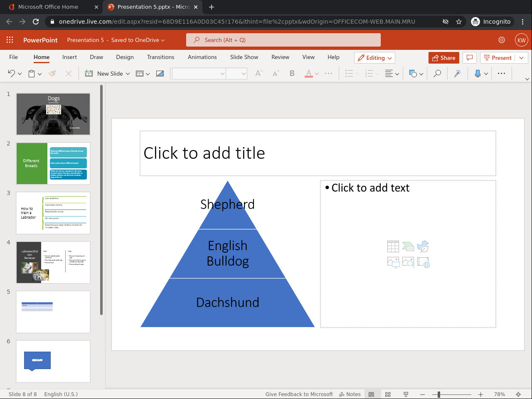Bookmark this page with the star icon
The height and width of the screenshot is (399, 532).
(x=459, y=22)
